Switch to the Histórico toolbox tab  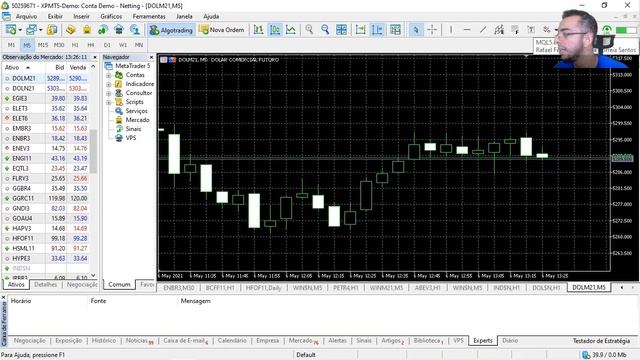coord(104,340)
